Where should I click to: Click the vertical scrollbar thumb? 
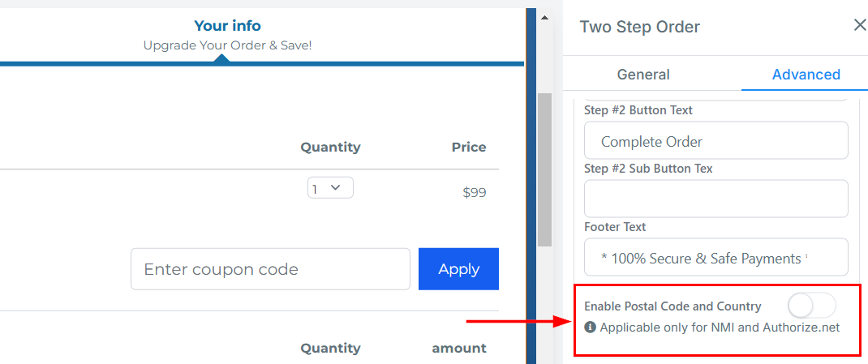click(x=545, y=169)
